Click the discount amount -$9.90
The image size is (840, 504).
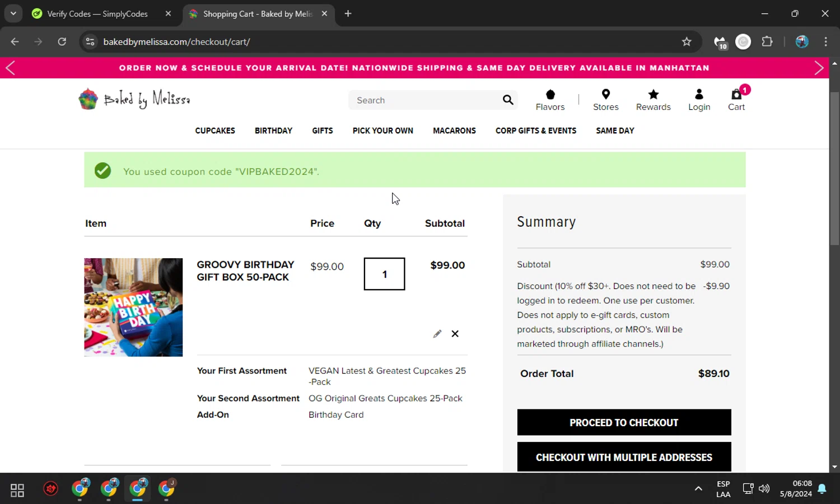click(716, 286)
